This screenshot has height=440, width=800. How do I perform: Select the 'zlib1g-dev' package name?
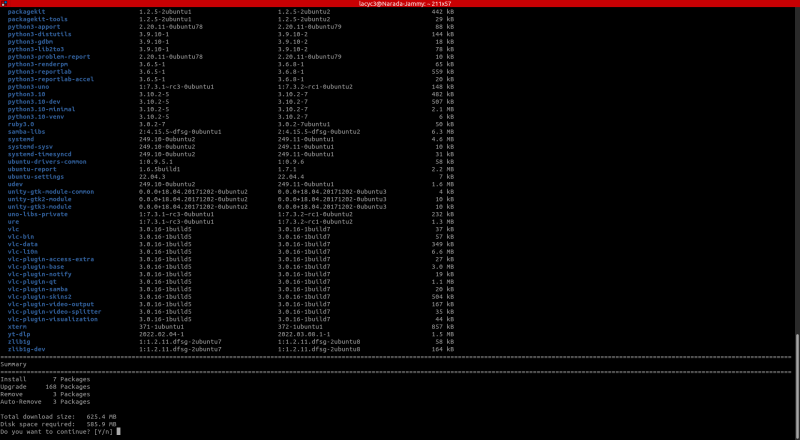pos(27,349)
